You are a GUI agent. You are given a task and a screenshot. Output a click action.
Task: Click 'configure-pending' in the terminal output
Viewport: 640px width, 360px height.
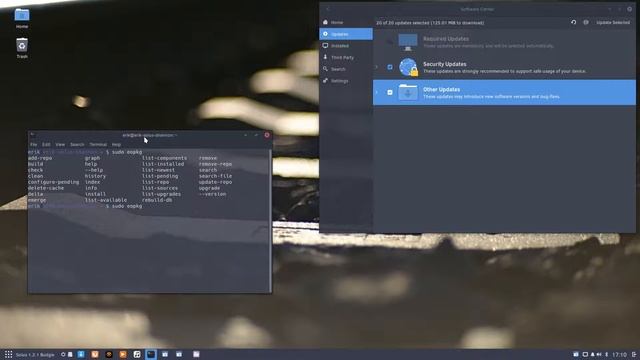[x=53, y=182]
